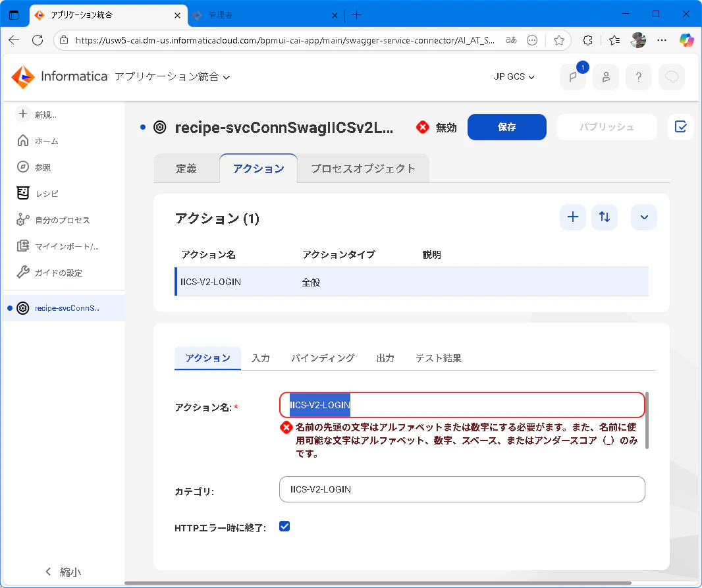The width and height of the screenshot is (702, 588).
Task: Click the reorder actions arrows icon
Action: click(x=605, y=217)
